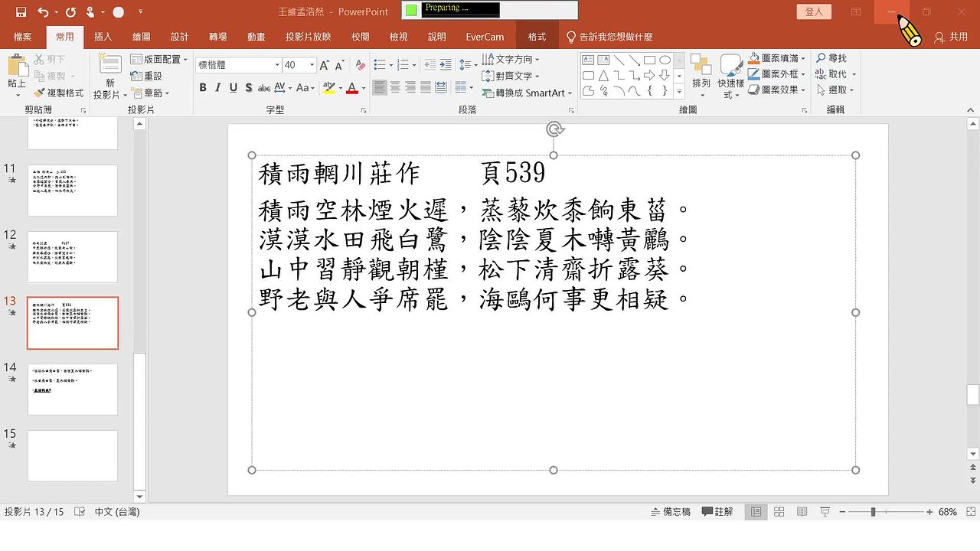This screenshot has height=551, width=980.
Task: Choose the triangle shape in gallery
Action: coord(603,75)
